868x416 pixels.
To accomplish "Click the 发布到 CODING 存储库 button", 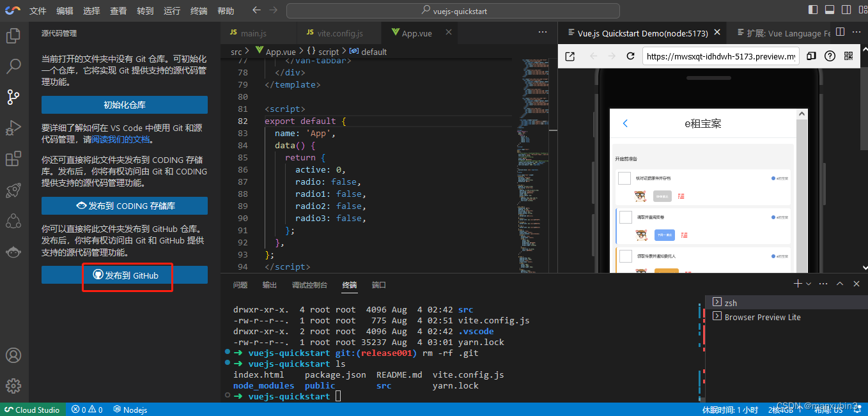I will pos(125,206).
